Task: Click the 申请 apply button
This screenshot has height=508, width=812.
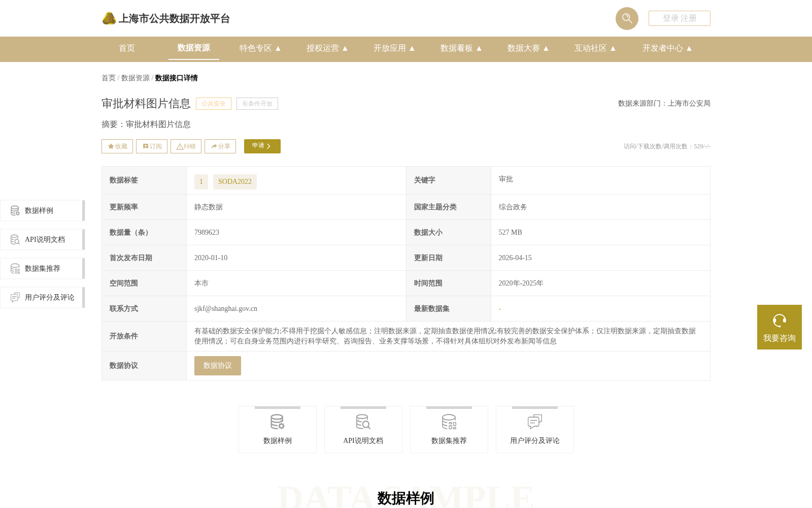Action: pos(262,146)
